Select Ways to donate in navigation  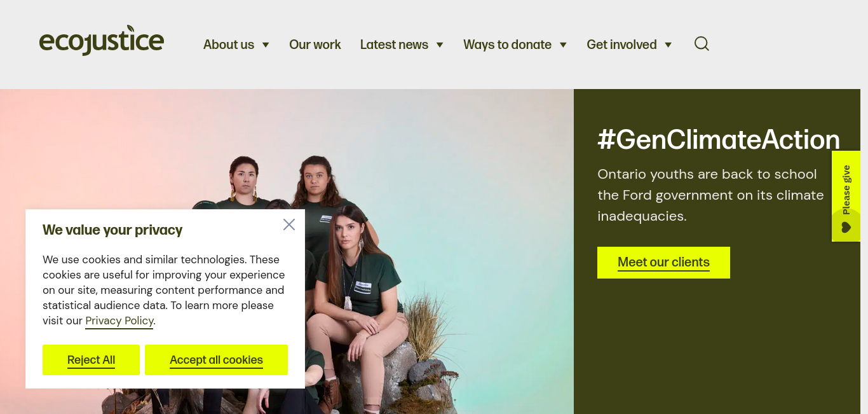tap(507, 45)
